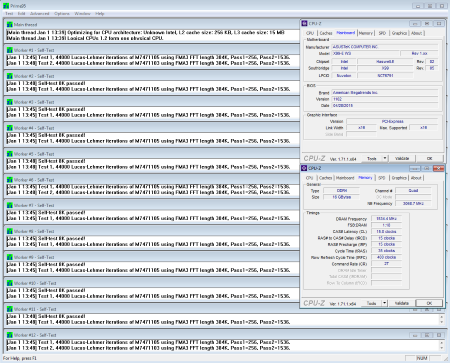
Task: Select the Manufacturer field ASUSTeK COMPUTER INC.
Action: pyautogui.click(x=385, y=47)
